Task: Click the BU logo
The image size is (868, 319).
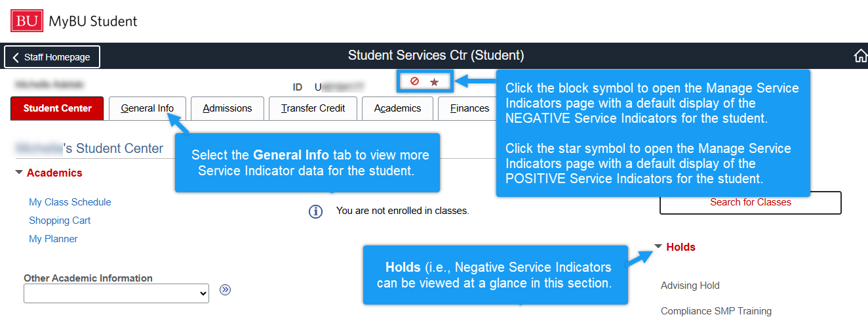Action: (26, 21)
